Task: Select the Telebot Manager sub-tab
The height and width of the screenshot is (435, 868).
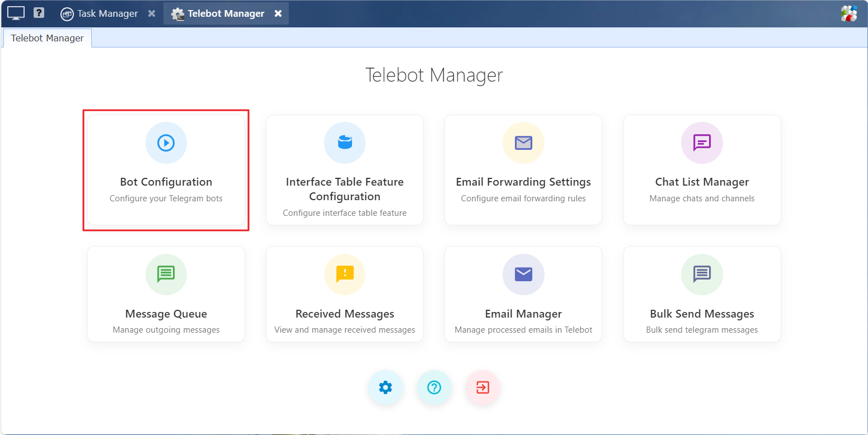Action: click(48, 38)
